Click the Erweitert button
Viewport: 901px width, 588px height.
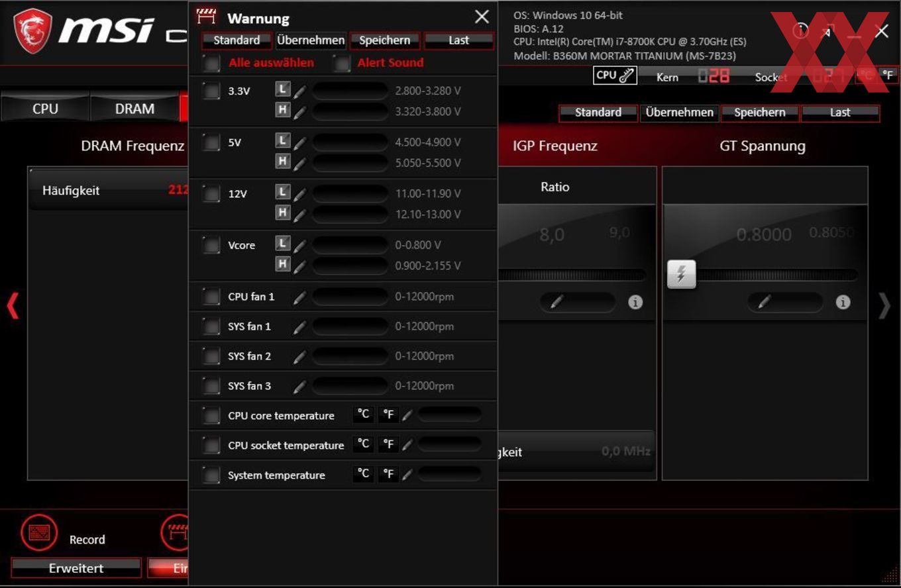76,568
